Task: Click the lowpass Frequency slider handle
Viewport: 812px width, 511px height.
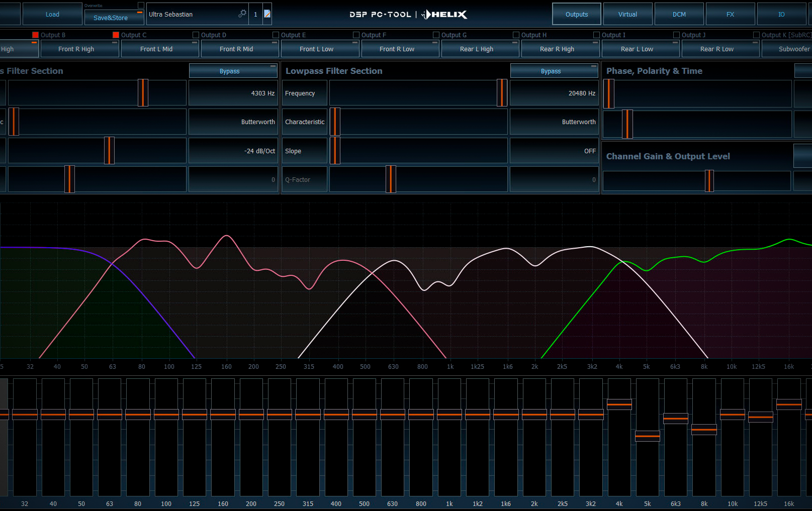Action: click(502, 93)
